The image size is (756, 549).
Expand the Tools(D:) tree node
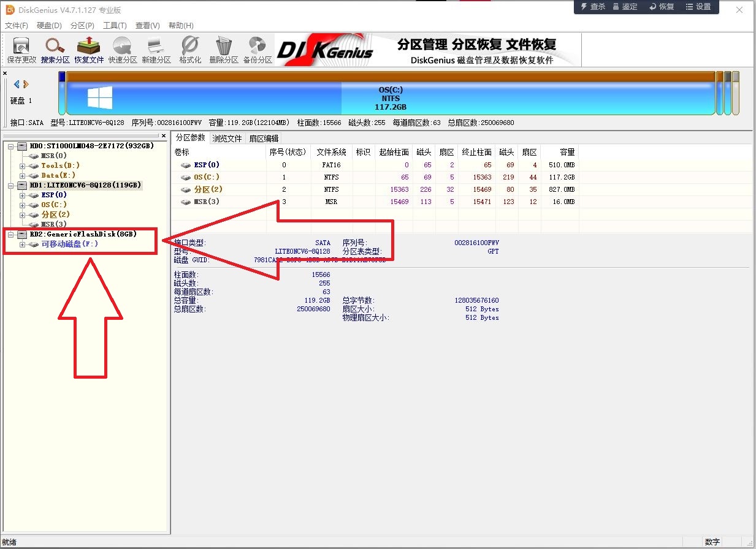(23, 165)
